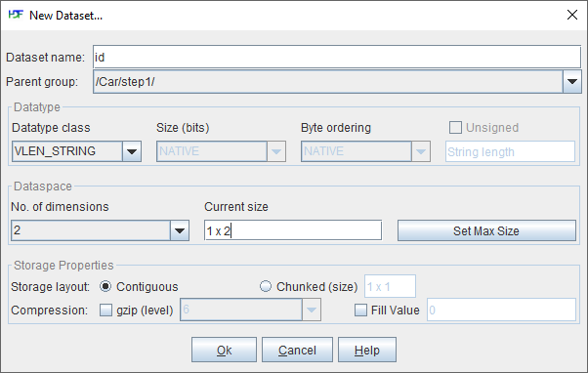Click the Cancel button

tap(297, 350)
